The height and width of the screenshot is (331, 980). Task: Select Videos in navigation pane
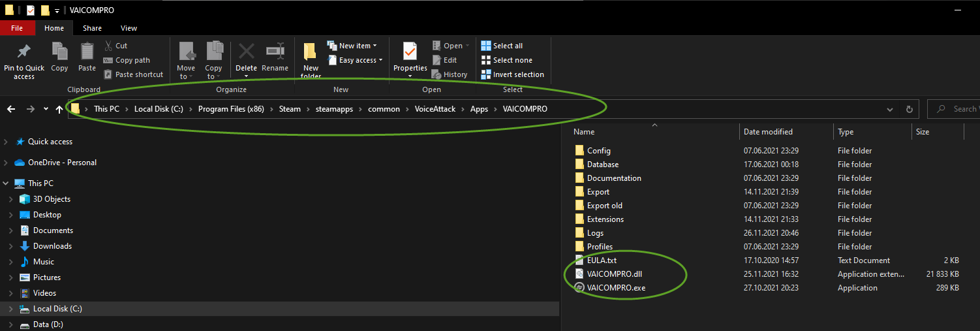pyautogui.click(x=45, y=293)
